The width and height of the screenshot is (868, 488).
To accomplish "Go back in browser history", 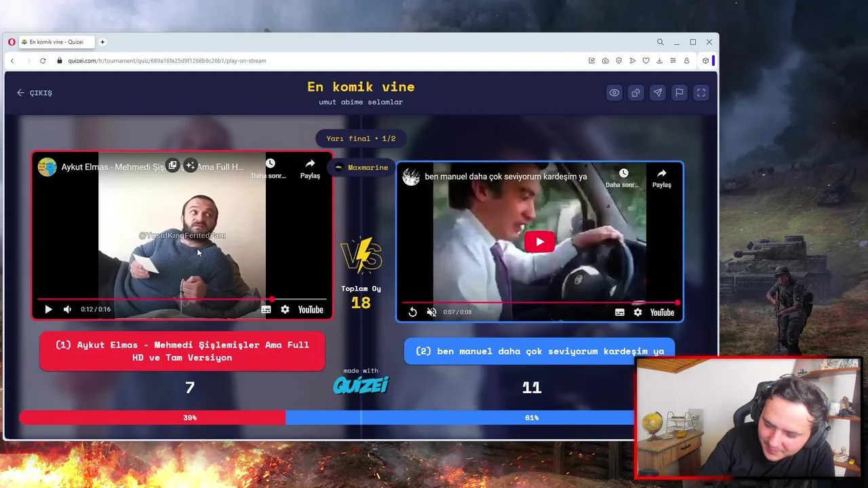I will [x=12, y=60].
